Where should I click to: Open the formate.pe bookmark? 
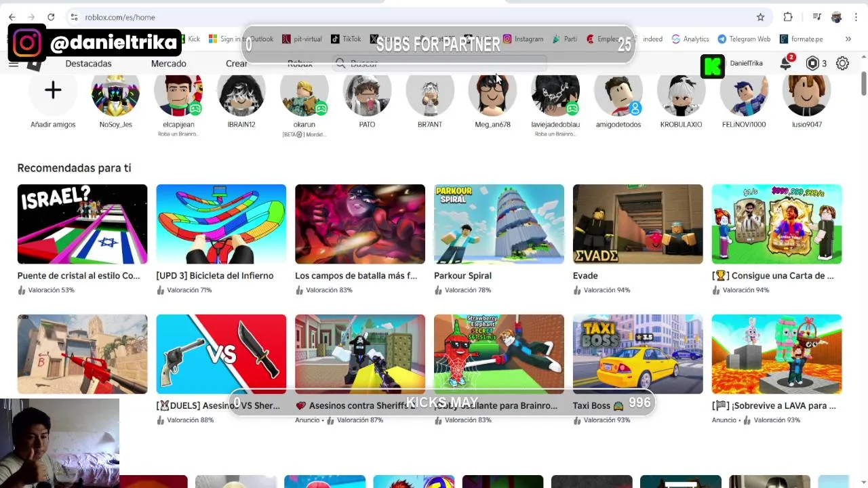pyautogui.click(x=802, y=39)
